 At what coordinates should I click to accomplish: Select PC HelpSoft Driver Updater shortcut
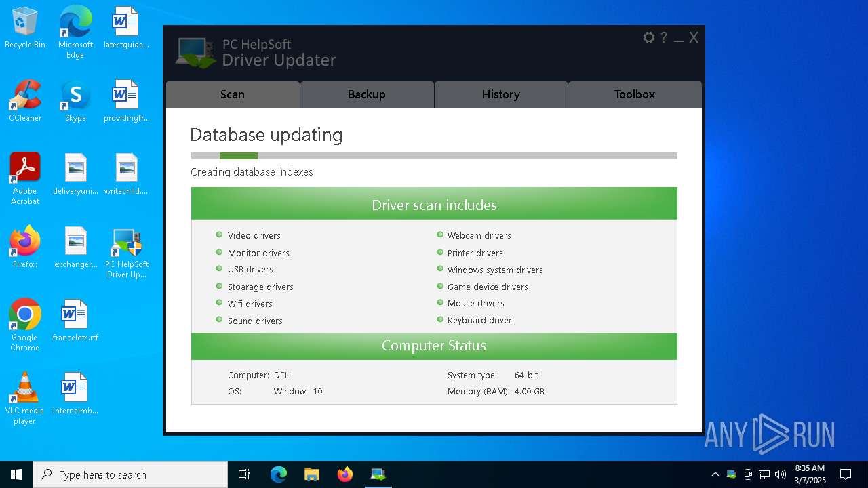point(127,253)
